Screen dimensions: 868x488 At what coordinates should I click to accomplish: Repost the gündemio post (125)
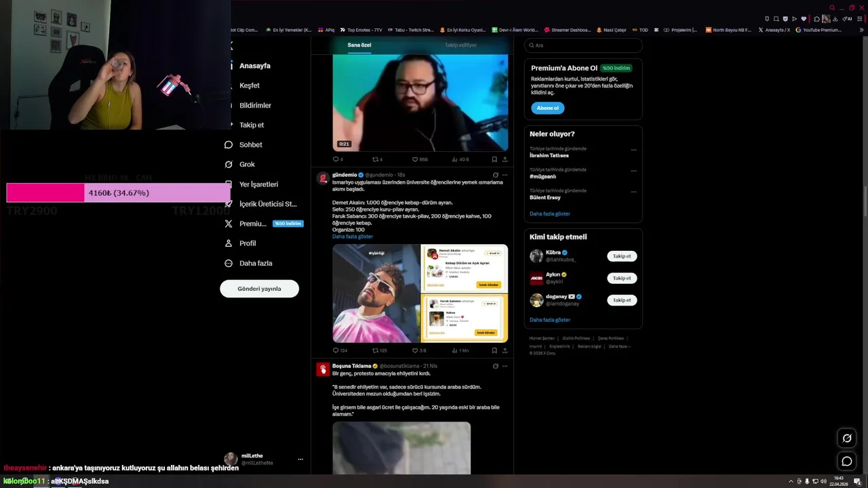(x=380, y=350)
